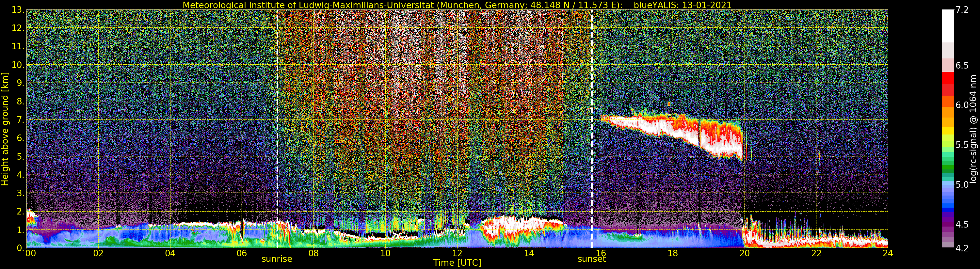Click the 20 tick on the time axis
Screen dimensions: 980x269
pos(745,253)
